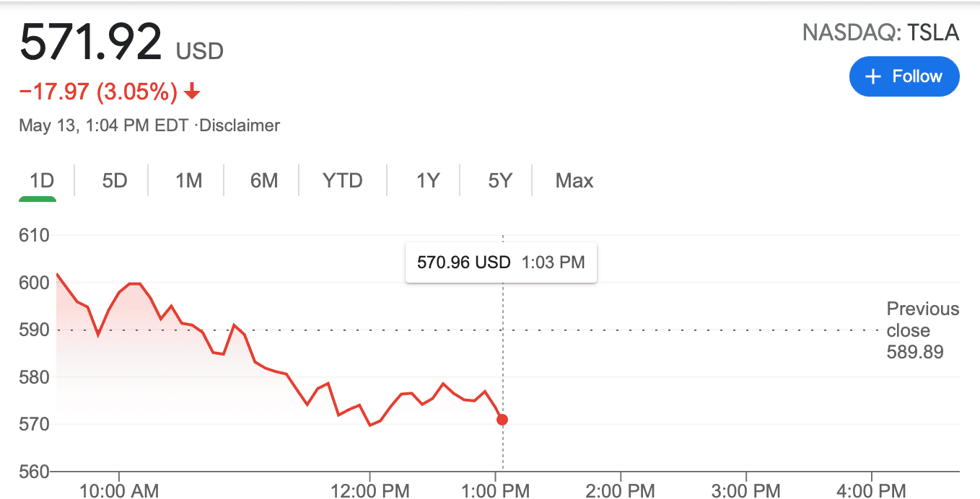The height and width of the screenshot is (499, 980).
Task: Click the green underline below 1D tab
Action: [x=38, y=198]
